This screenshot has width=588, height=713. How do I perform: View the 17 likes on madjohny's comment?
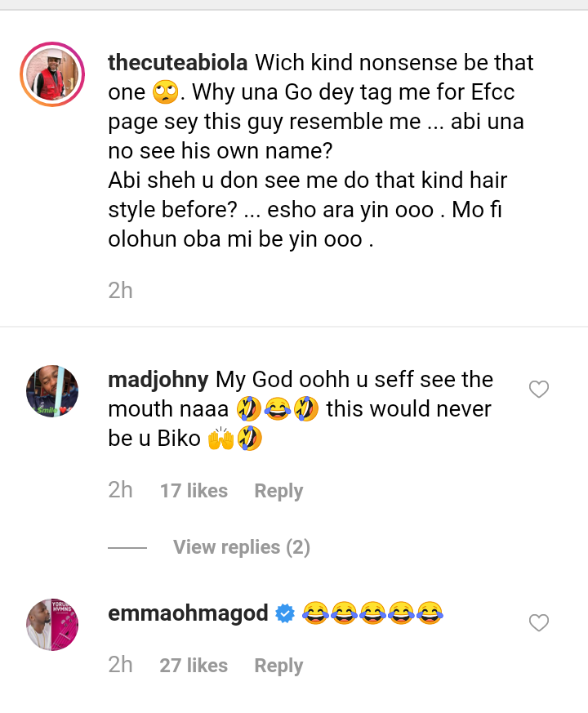point(194,491)
